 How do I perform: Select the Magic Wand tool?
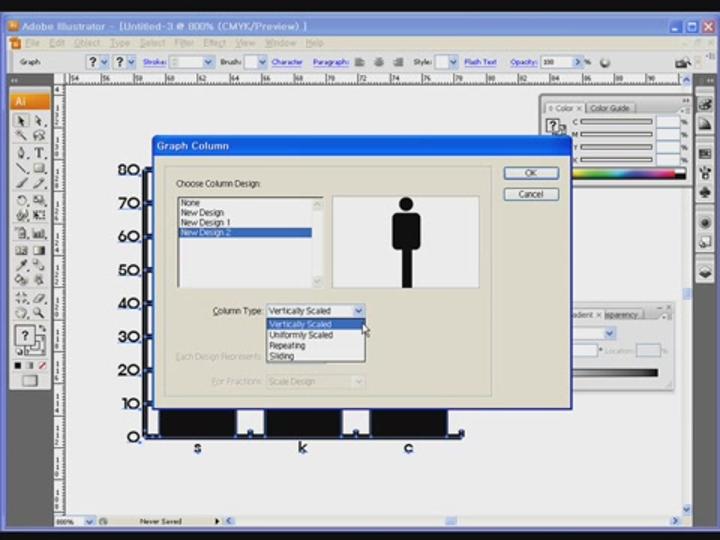21,135
